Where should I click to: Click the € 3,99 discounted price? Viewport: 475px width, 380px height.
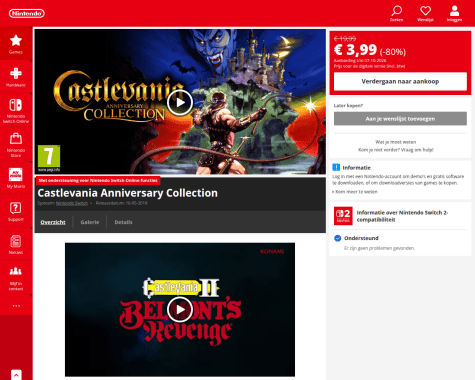click(355, 50)
